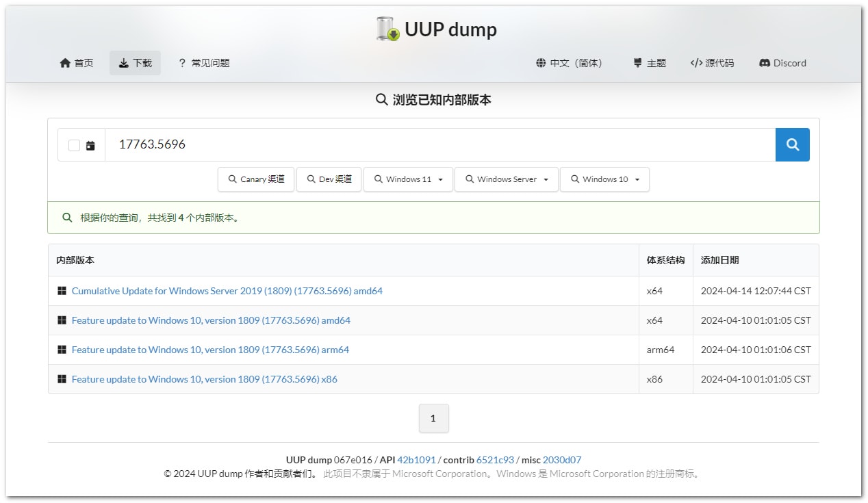Click the UUP dump title text
This screenshot has height=503, width=868.
click(x=450, y=29)
